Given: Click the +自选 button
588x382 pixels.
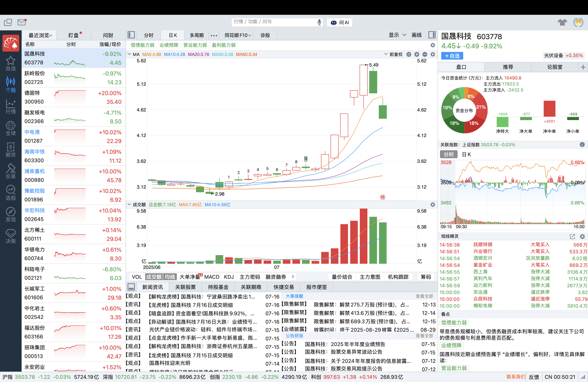Looking at the screenshot, I should click(x=452, y=56).
